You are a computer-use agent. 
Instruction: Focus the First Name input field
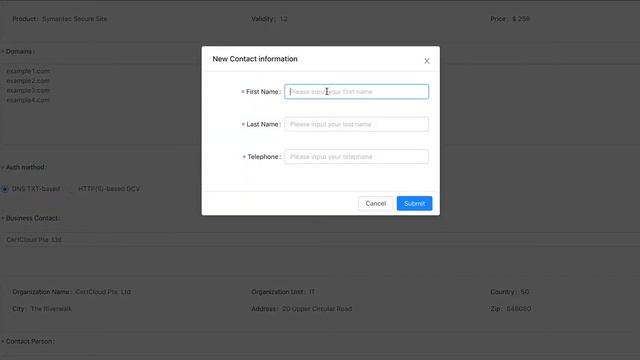(x=356, y=91)
